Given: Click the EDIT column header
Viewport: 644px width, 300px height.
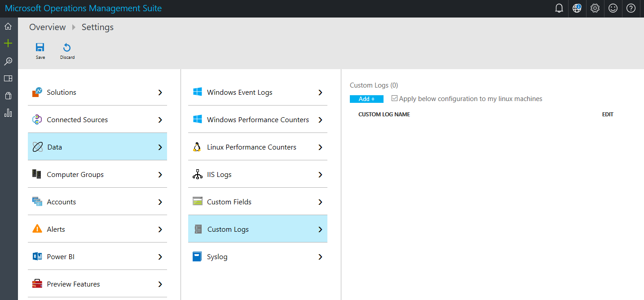Looking at the screenshot, I should point(608,115).
